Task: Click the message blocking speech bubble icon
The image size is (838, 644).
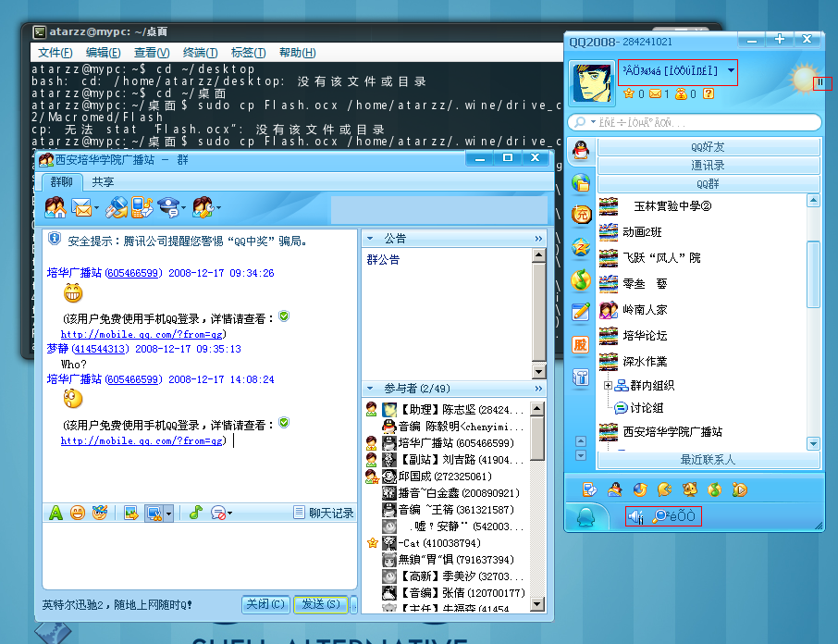Action: (218, 513)
